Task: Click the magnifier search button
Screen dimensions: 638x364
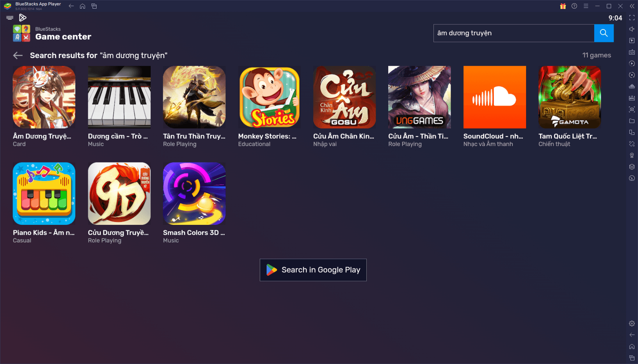Action: pyautogui.click(x=604, y=33)
